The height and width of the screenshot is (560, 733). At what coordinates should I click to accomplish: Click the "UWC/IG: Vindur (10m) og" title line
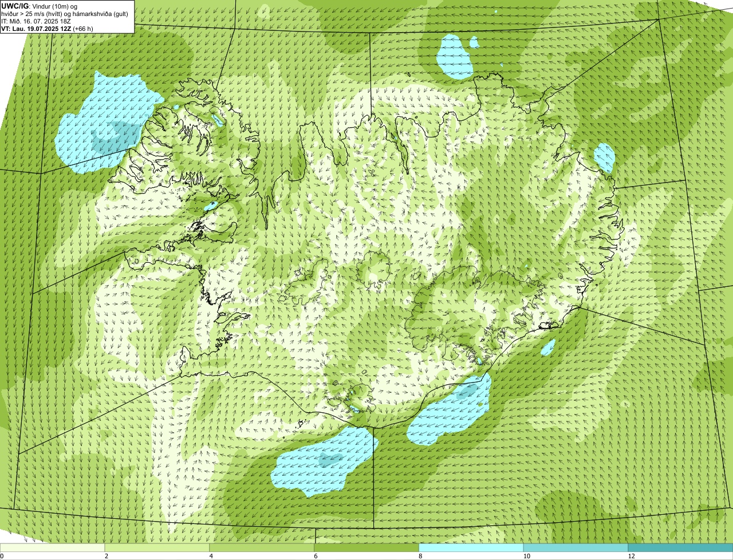[40, 6]
